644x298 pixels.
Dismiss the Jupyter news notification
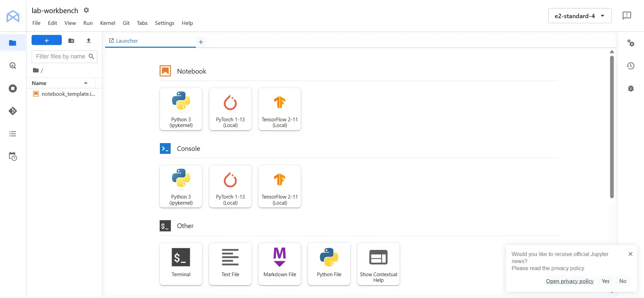pos(630,254)
